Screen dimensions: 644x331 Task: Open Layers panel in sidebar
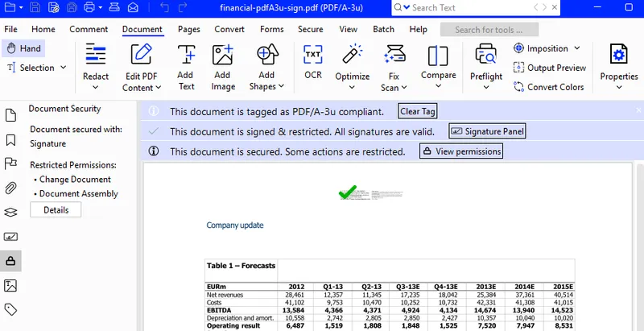(10, 213)
